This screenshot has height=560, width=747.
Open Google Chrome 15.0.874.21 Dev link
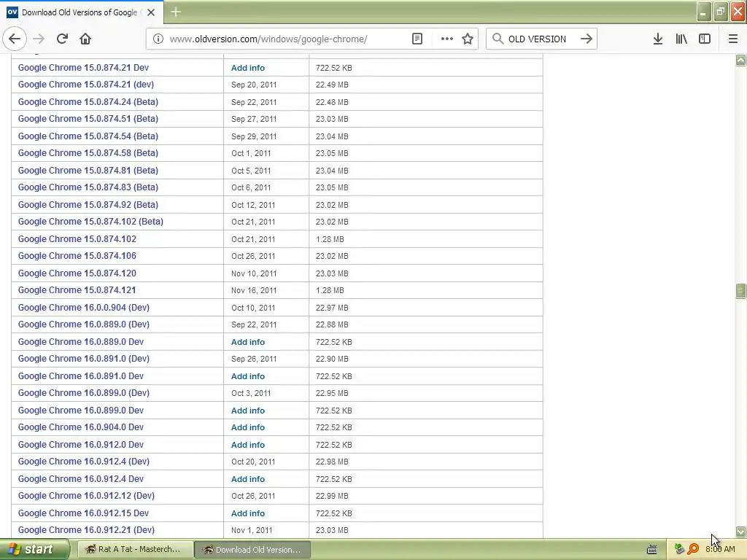[x=83, y=68]
